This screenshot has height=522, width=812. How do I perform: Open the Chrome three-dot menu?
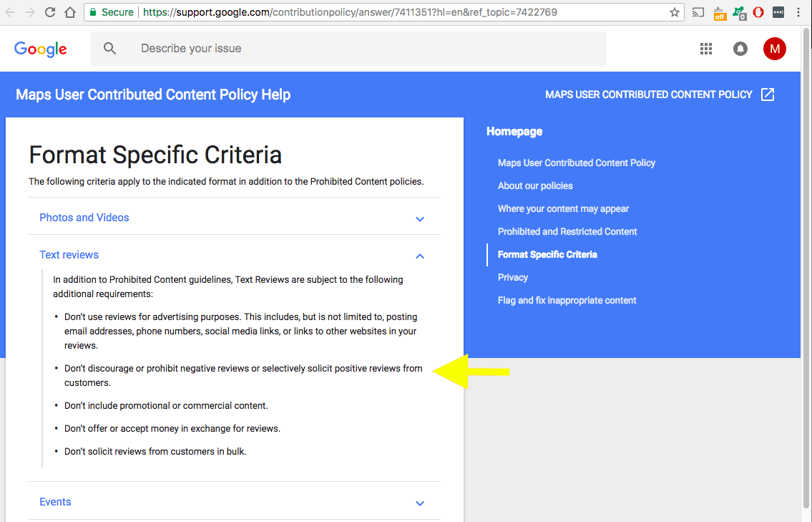[x=798, y=12]
